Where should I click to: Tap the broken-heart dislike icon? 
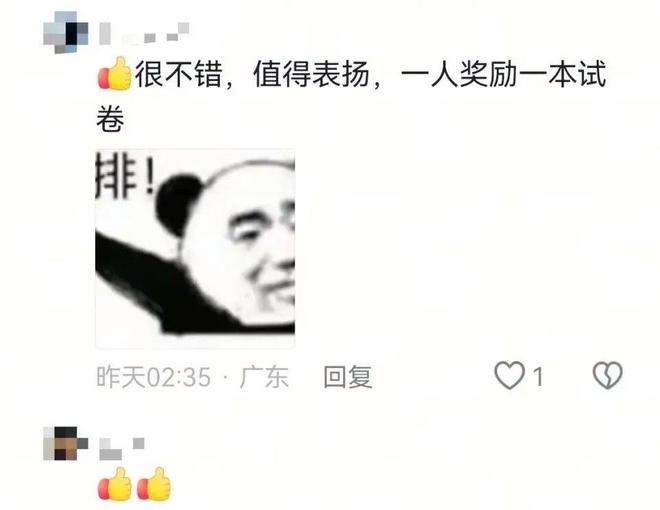point(607,375)
